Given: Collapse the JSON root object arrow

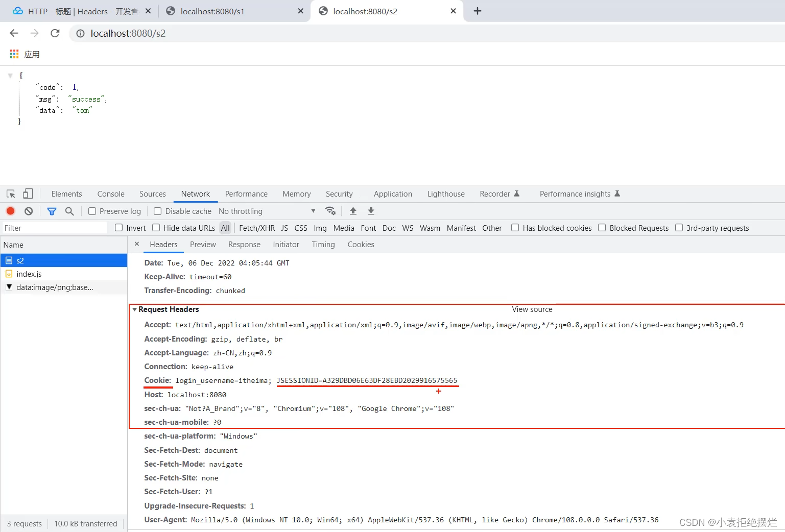Looking at the screenshot, I should tap(10, 75).
